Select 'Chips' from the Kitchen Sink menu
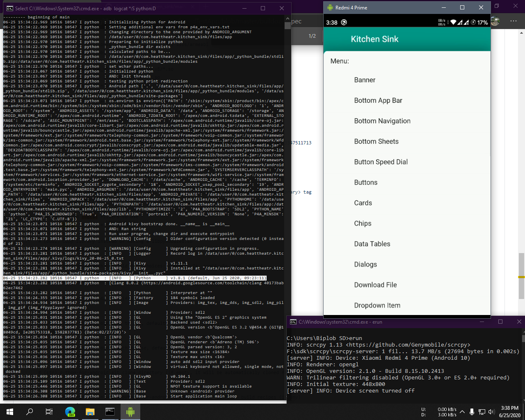This screenshot has width=525, height=420. pyautogui.click(x=363, y=223)
